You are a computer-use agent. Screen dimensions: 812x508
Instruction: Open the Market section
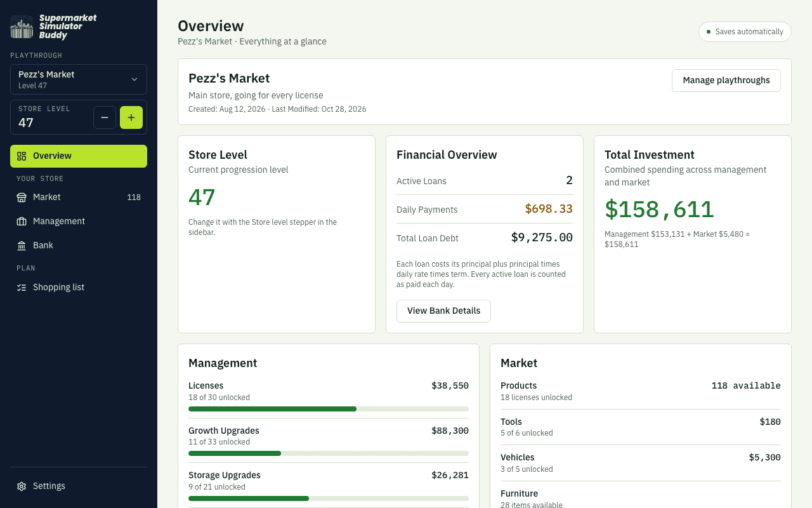point(79,197)
